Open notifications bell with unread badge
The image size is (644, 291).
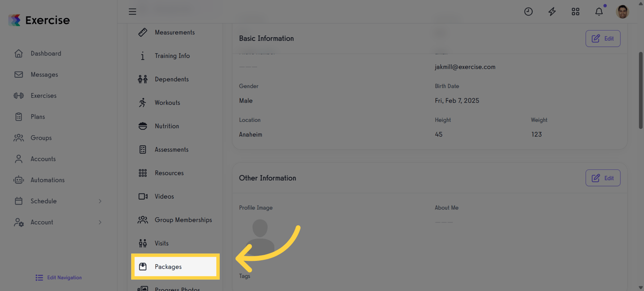pos(599,11)
